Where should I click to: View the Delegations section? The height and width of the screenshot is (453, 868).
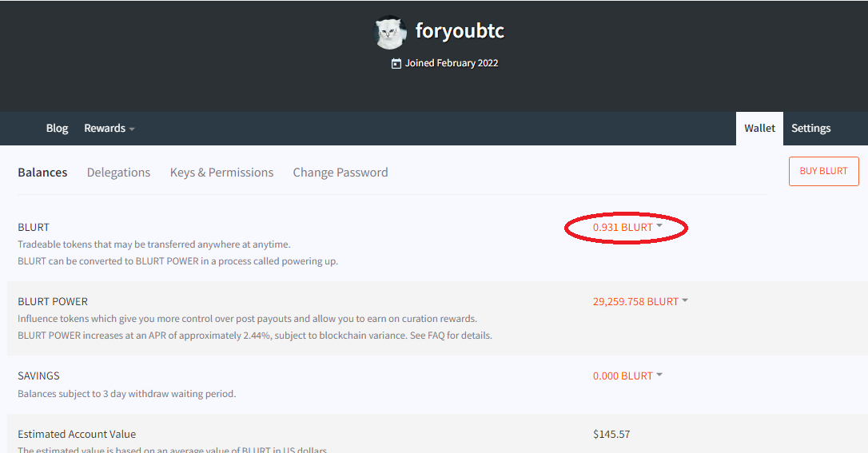click(118, 173)
